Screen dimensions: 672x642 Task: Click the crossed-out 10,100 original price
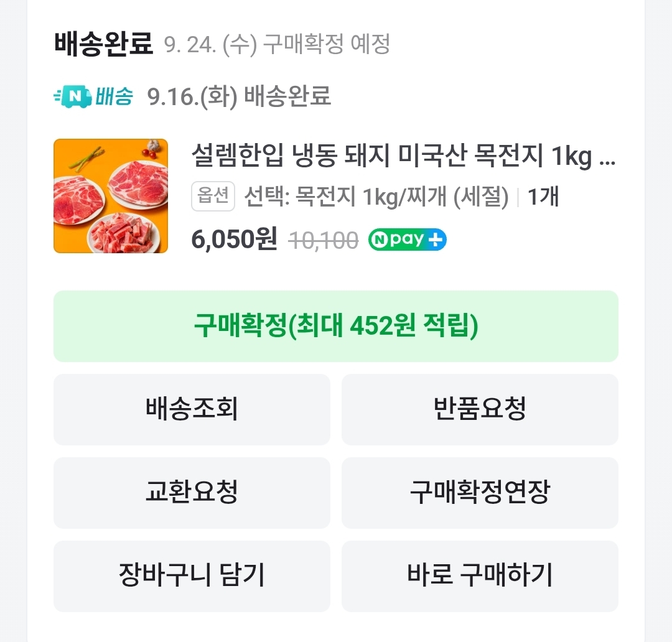[324, 240]
